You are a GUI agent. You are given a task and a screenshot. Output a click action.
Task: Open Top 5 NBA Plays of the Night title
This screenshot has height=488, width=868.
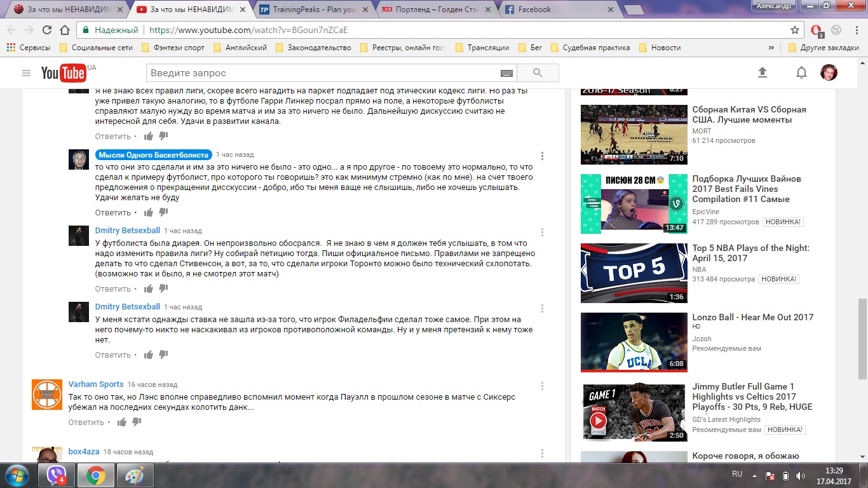coord(751,253)
